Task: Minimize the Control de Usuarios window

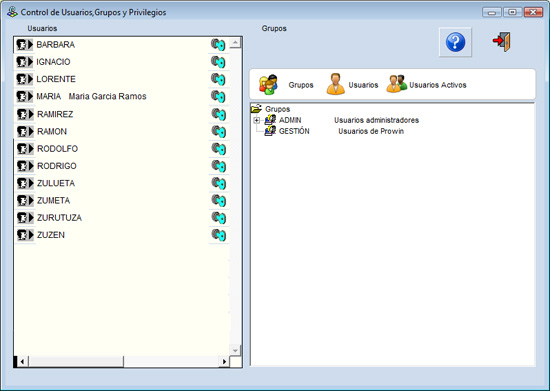Action: pyautogui.click(x=492, y=13)
